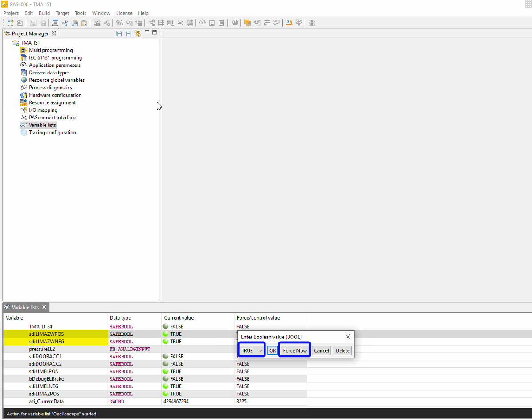Click the globe toolbar icon

click(x=235, y=23)
